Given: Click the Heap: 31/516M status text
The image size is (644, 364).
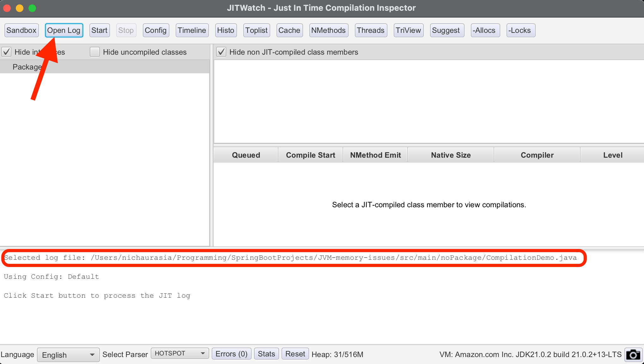Looking at the screenshot, I should tap(337, 355).
